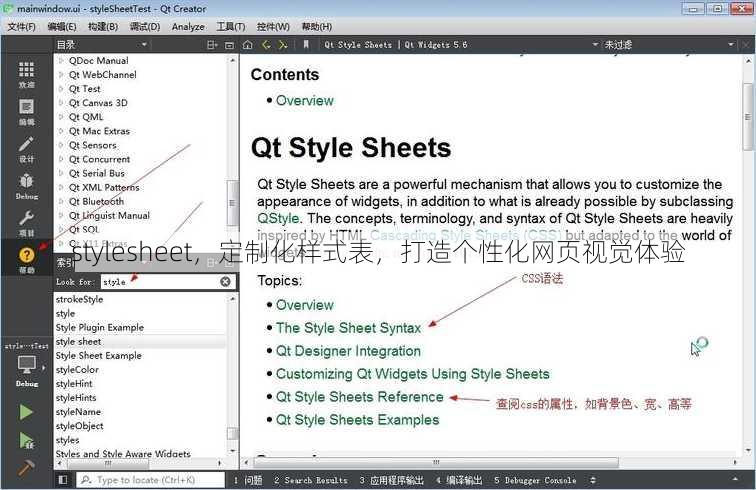Image resolution: width=756 pixels, height=490 pixels.
Task: Go to the help Home icon
Action: [x=248, y=45]
